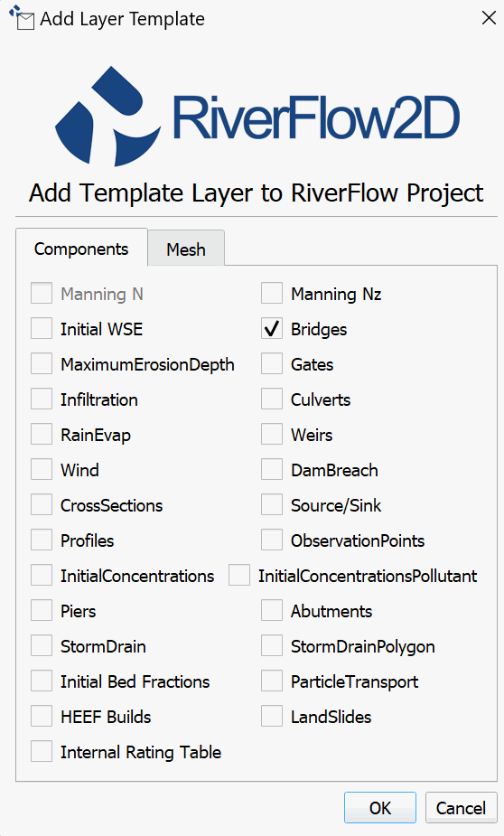Image resolution: width=504 pixels, height=836 pixels.
Task: Click the dialog title bar icon
Action: pos(22,17)
